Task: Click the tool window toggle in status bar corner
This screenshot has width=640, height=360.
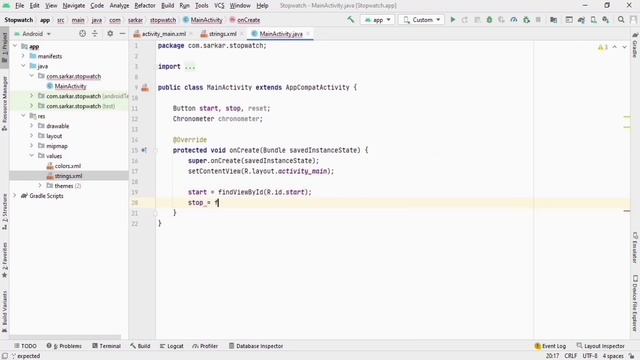Action: pos(5,356)
